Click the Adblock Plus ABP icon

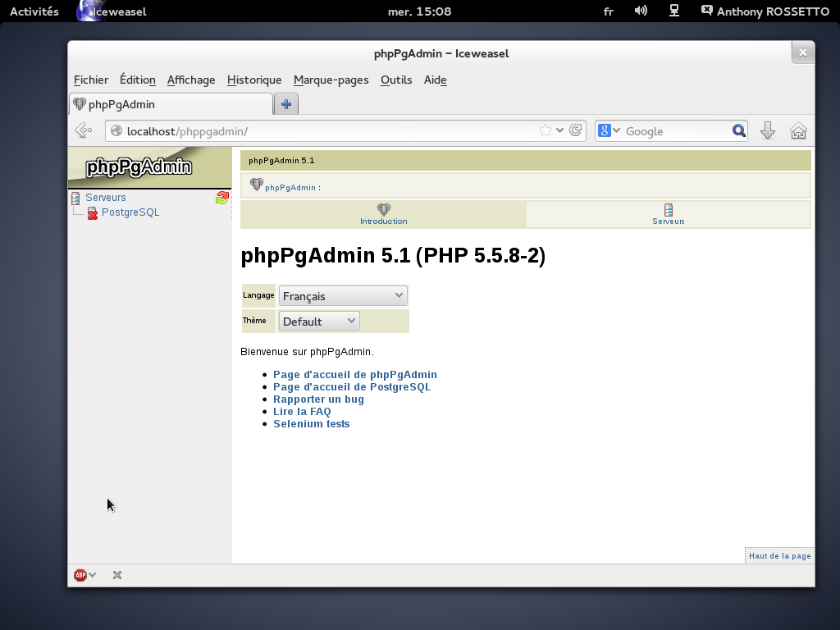pos(80,575)
